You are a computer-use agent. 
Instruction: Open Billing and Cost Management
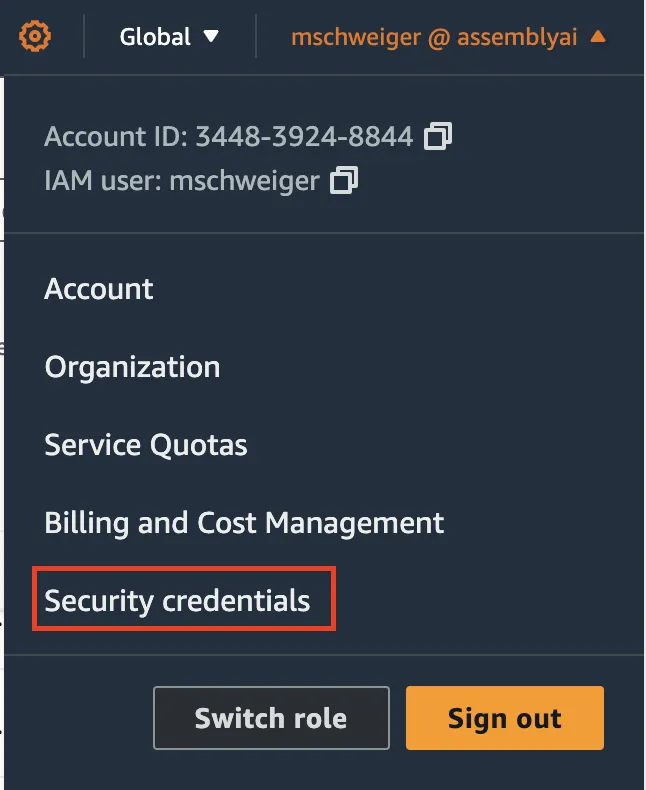coord(244,522)
